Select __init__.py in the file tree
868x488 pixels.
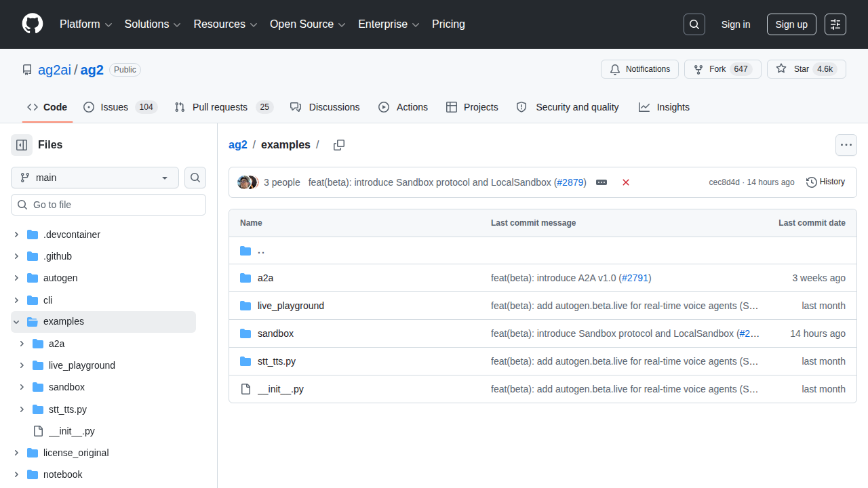72,431
